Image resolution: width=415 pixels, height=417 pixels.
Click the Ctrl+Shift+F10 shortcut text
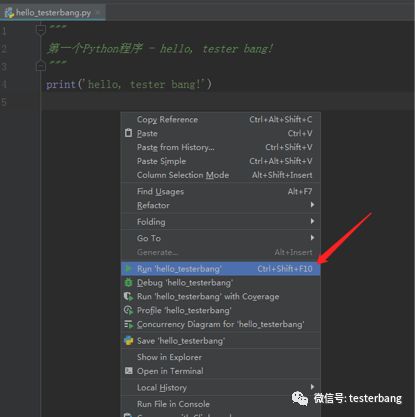(285, 269)
